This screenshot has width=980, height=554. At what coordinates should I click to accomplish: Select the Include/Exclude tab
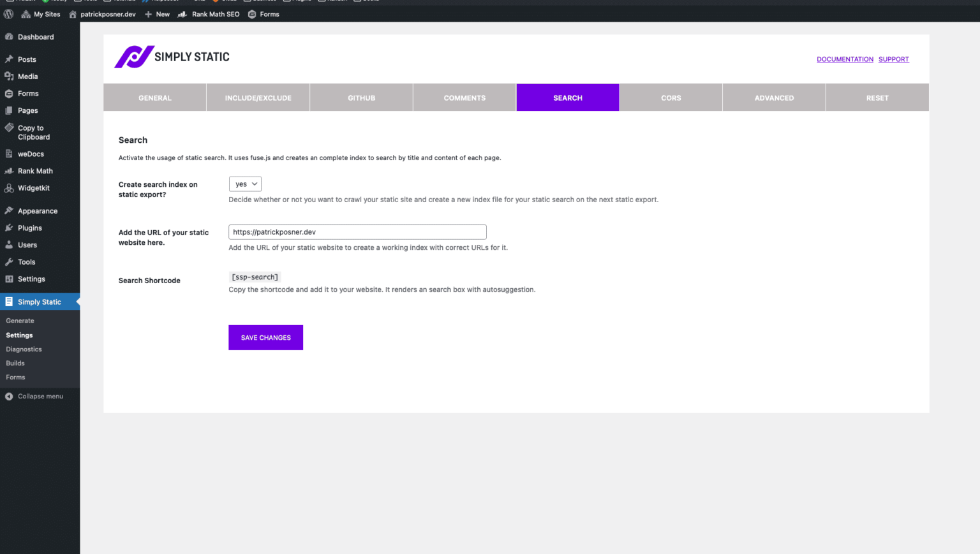(x=258, y=98)
